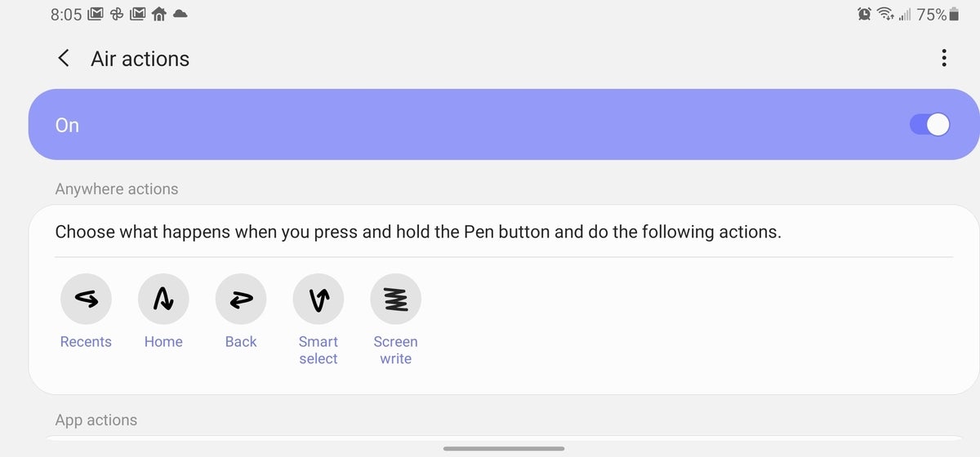This screenshot has height=457, width=980.
Task: Select the Home gesture icon
Action: [163, 299]
